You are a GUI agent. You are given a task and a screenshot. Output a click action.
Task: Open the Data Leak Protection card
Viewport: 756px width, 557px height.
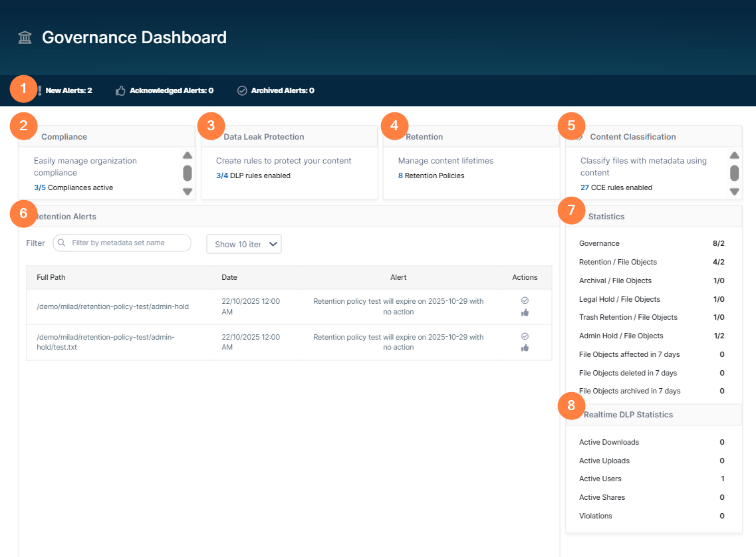tap(263, 137)
